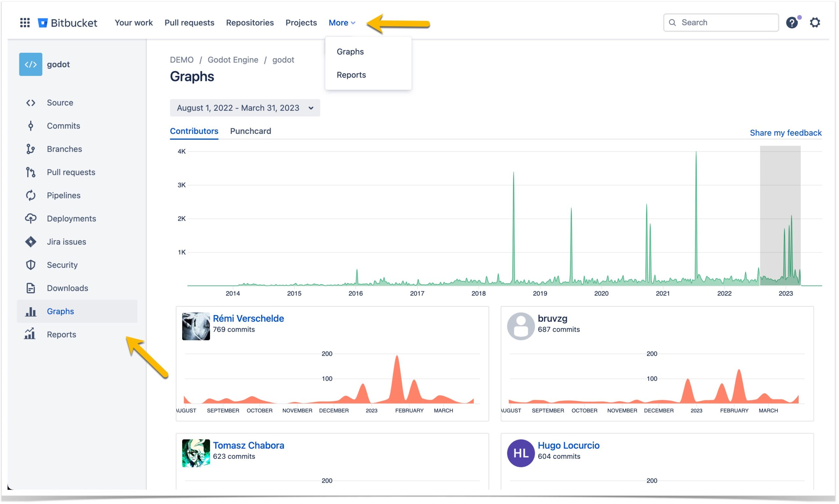Open the Jira issues icon
Viewport: 839px width, 504px height.
(30, 241)
